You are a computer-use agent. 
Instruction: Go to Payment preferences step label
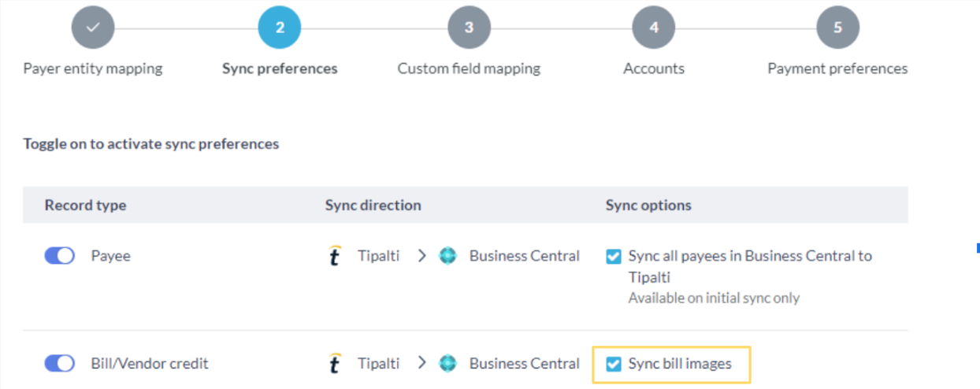coord(837,69)
